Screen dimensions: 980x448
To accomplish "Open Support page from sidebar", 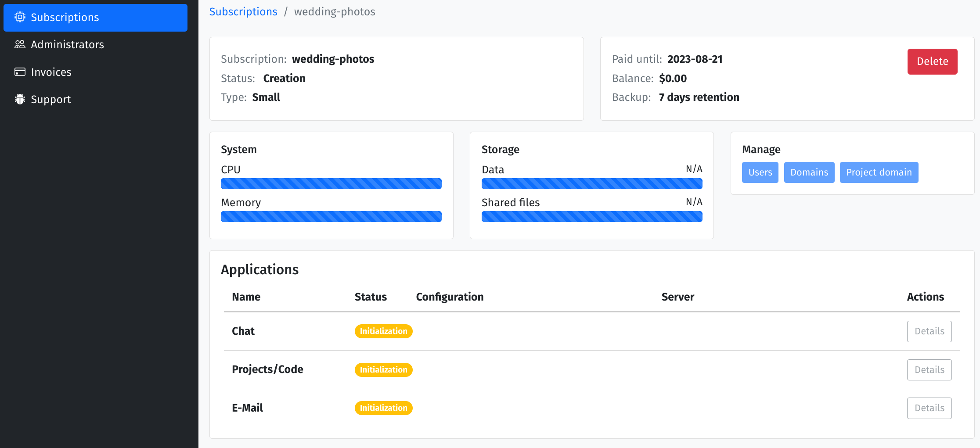I will [95, 99].
